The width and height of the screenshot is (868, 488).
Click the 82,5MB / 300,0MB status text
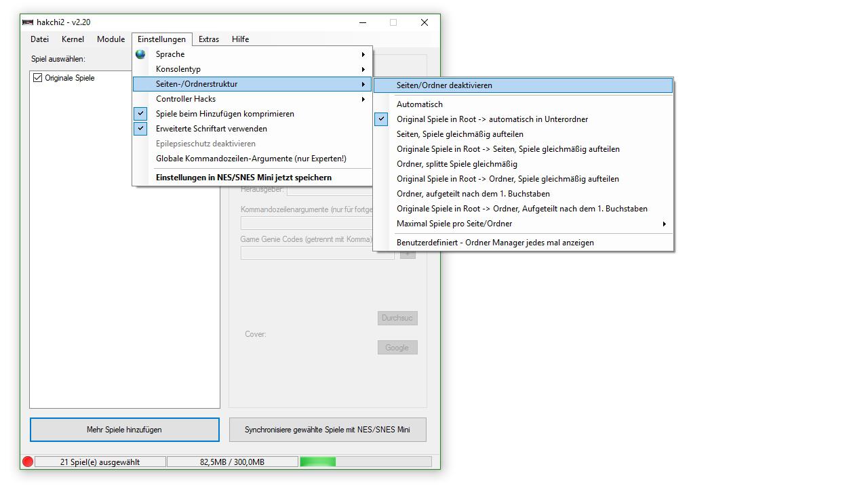232,462
